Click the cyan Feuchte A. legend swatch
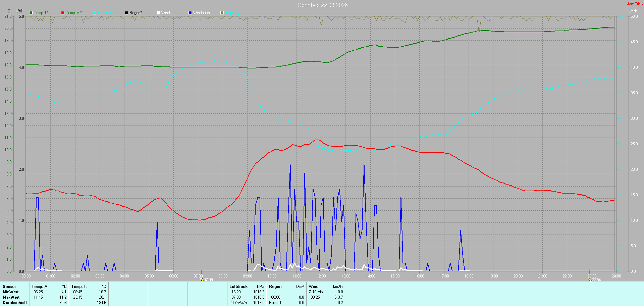Screen dimensions: 644x306 click(95, 13)
